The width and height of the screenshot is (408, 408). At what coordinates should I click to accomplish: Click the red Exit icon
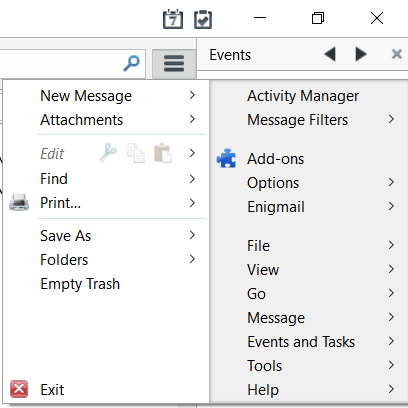[x=19, y=389]
